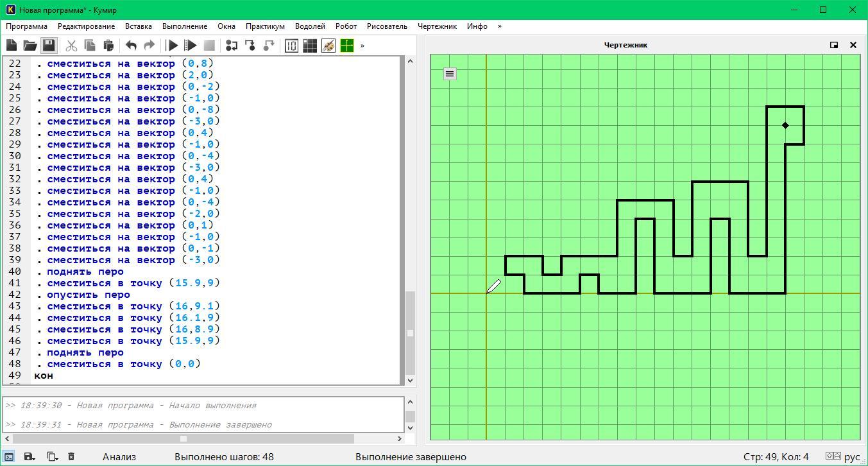Open the Выполнение menu

point(185,26)
